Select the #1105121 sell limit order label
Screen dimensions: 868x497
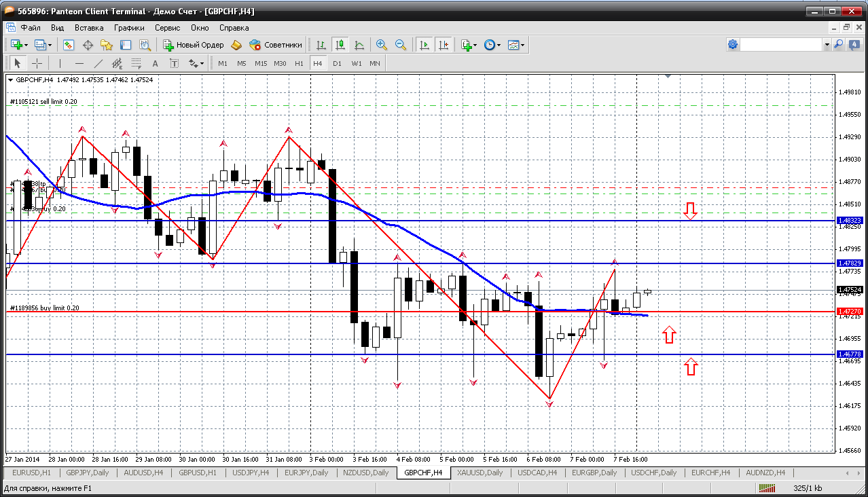pos(43,101)
